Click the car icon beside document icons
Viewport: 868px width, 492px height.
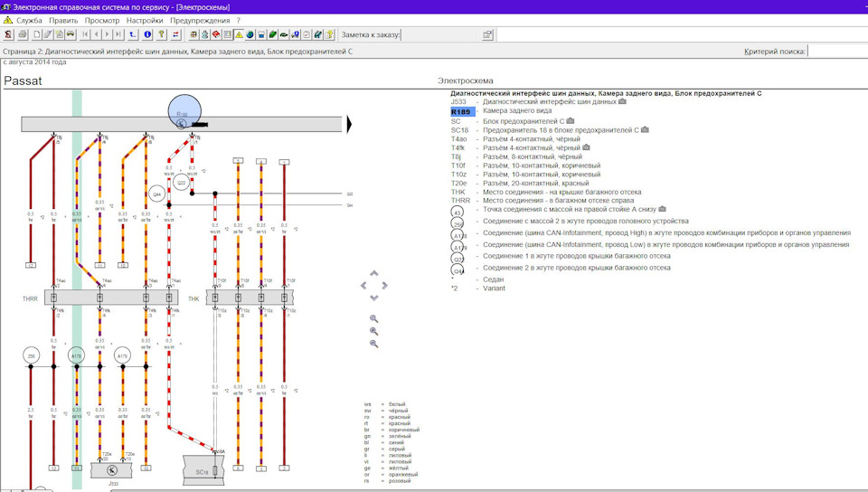(71, 34)
